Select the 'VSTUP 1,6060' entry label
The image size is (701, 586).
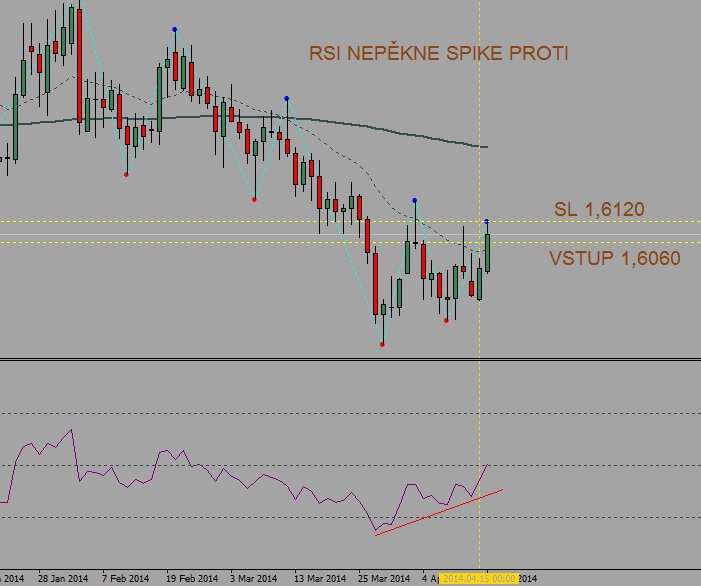coord(615,258)
